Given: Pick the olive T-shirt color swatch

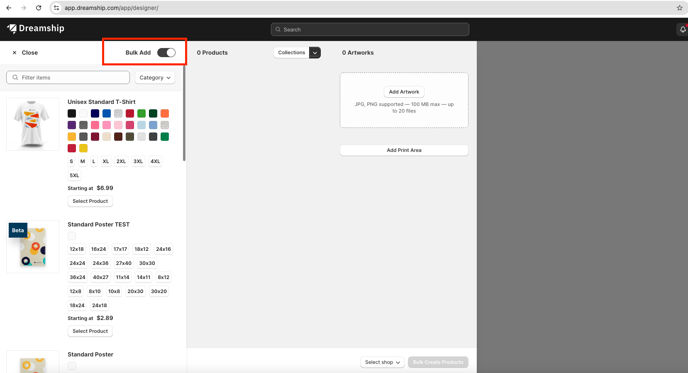Looking at the screenshot, I should tap(129, 137).
